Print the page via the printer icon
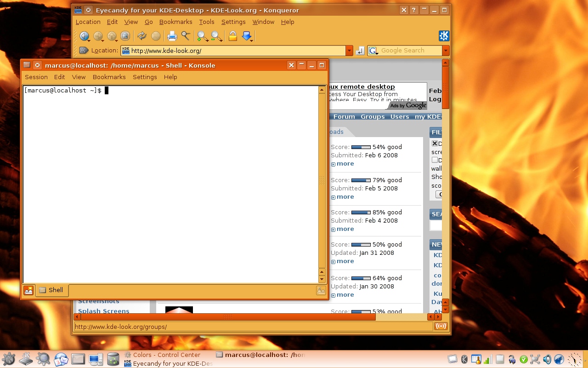 pyautogui.click(x=172, y=36)
